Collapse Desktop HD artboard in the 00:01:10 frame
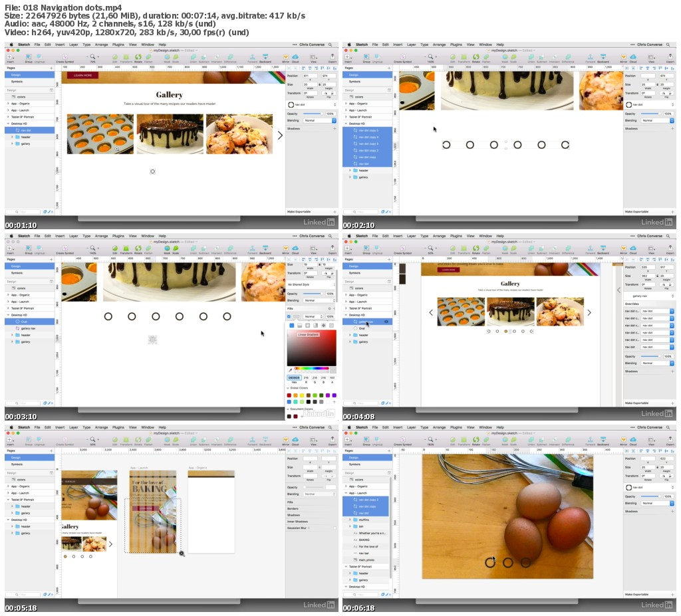 (8, 124)
